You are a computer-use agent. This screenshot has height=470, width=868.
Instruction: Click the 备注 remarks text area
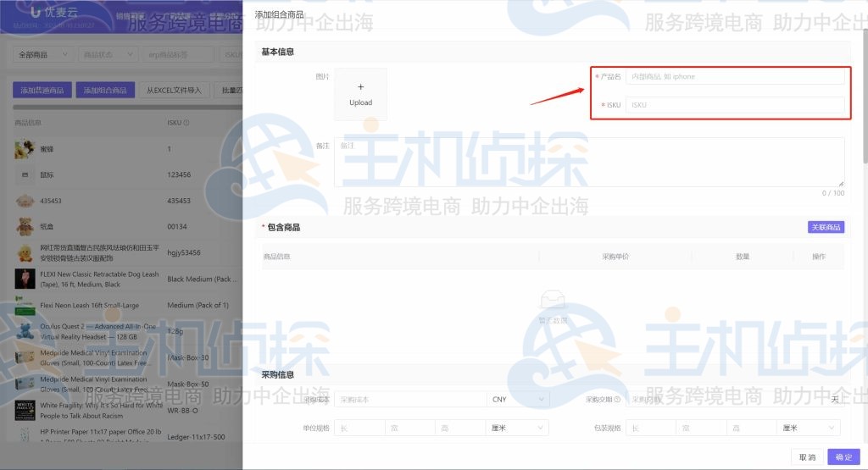coord(588,162)
